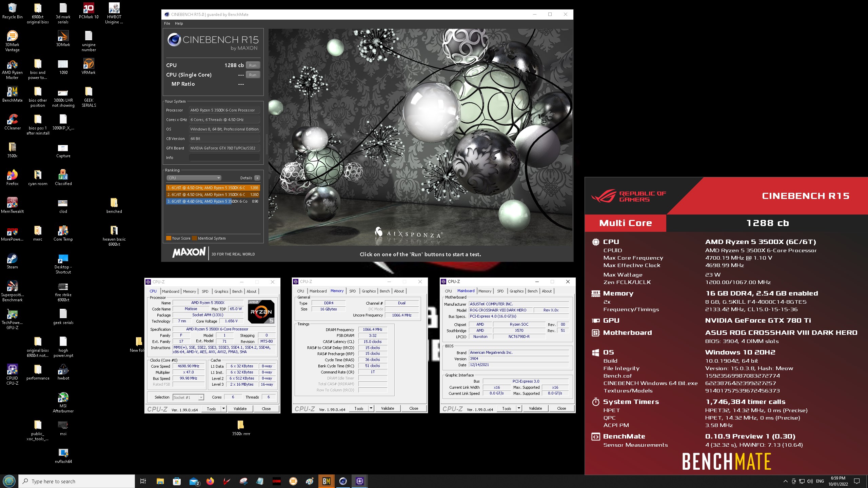Click the Task View taskbar button
Viewport: 868px width, 488px height.
pyautogui.click(x=143, y=481)
